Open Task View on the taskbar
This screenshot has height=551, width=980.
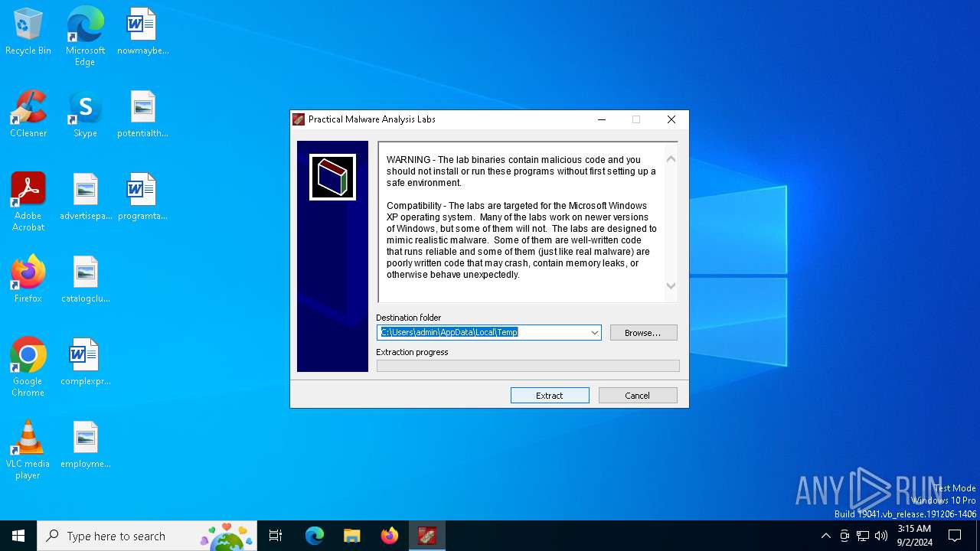[276, 536]
